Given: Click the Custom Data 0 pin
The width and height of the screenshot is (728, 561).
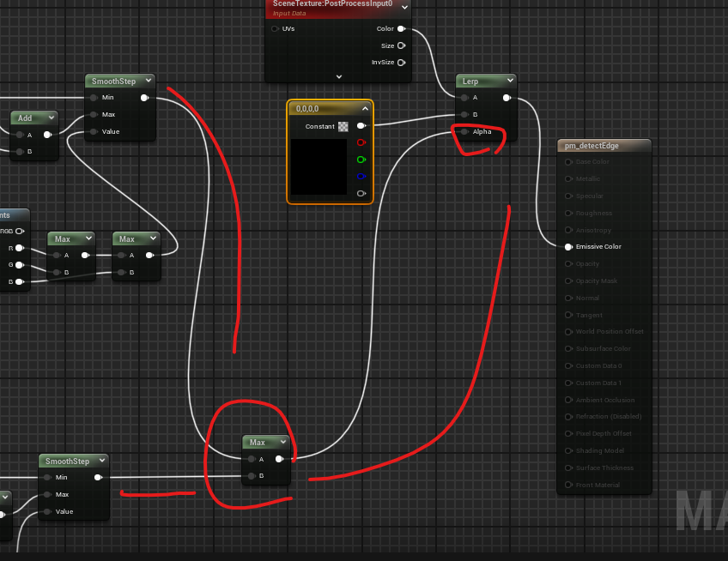Looking at the screenshot, I should (568, 365).
